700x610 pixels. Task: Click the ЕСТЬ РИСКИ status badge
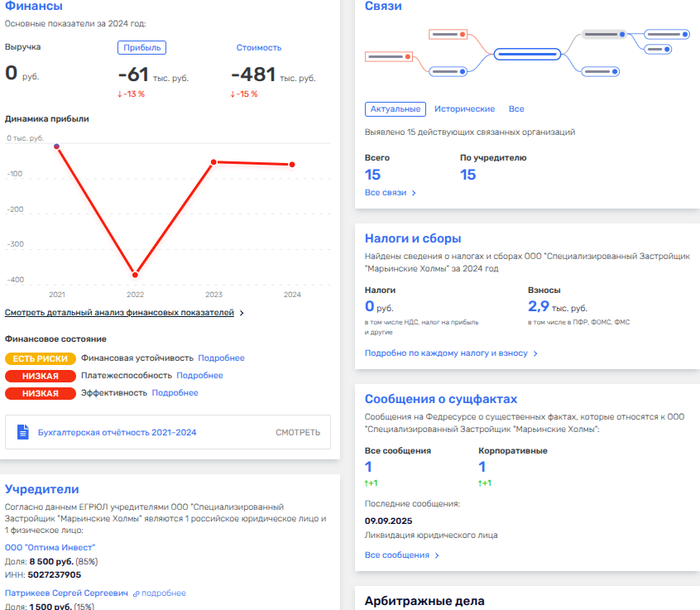(x=41, y=358)
